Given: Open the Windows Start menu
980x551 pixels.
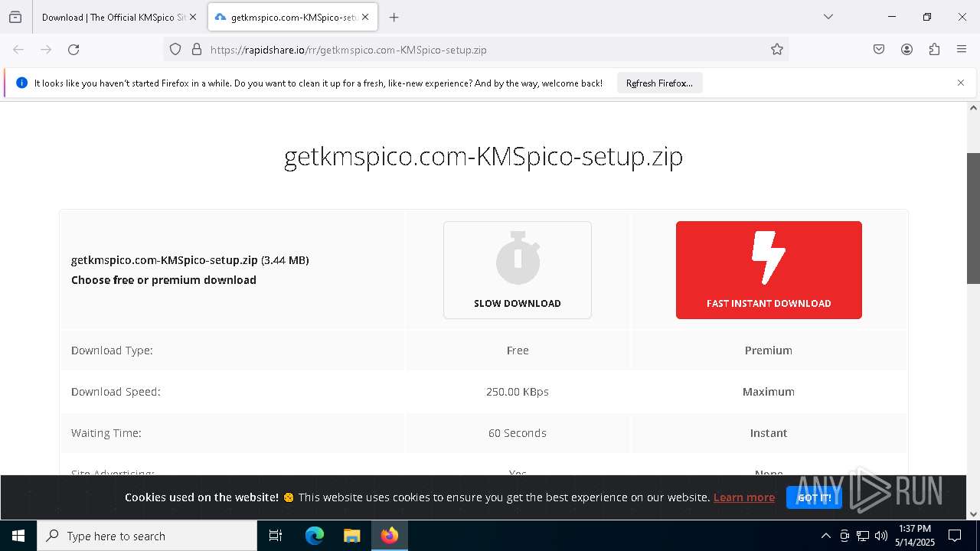Looking at the screenshot, I should [18, 536].
